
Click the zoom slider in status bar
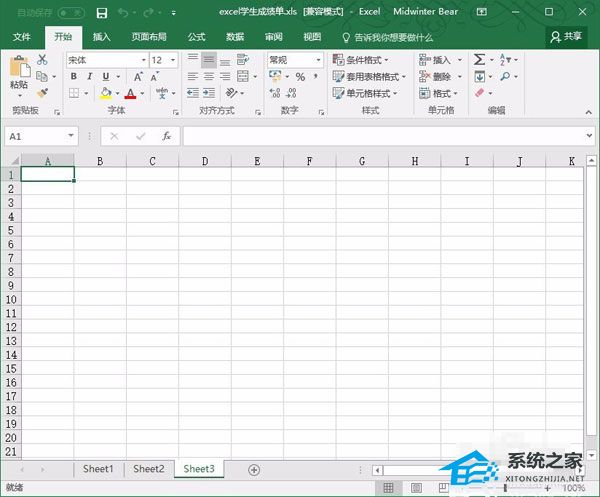(x=505, y=488)
